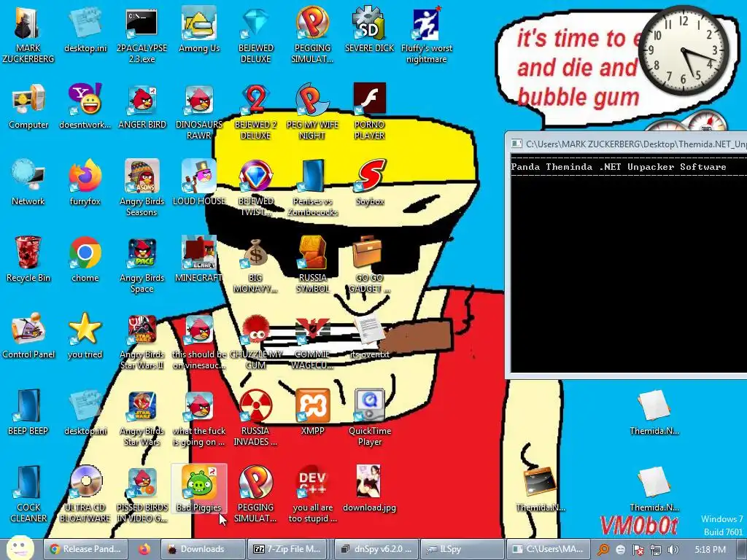Viewport: 747px width, 560px height.
Task: Open the Downloads taskbar window
Action: (203, 549)
